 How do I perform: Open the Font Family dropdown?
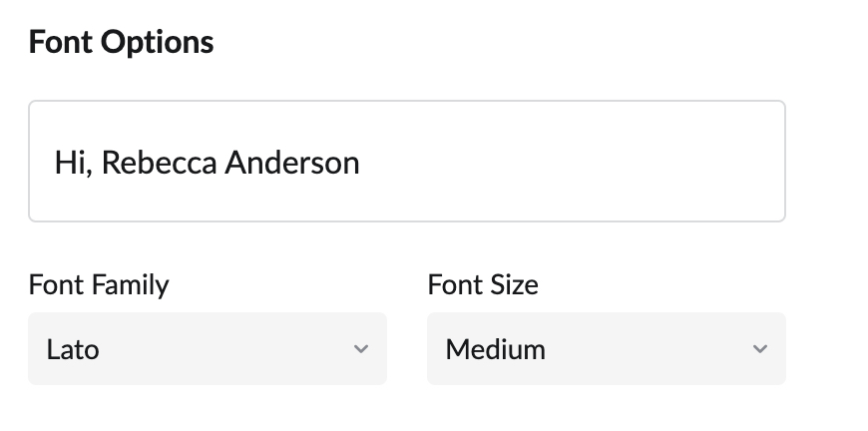[207, 349]
